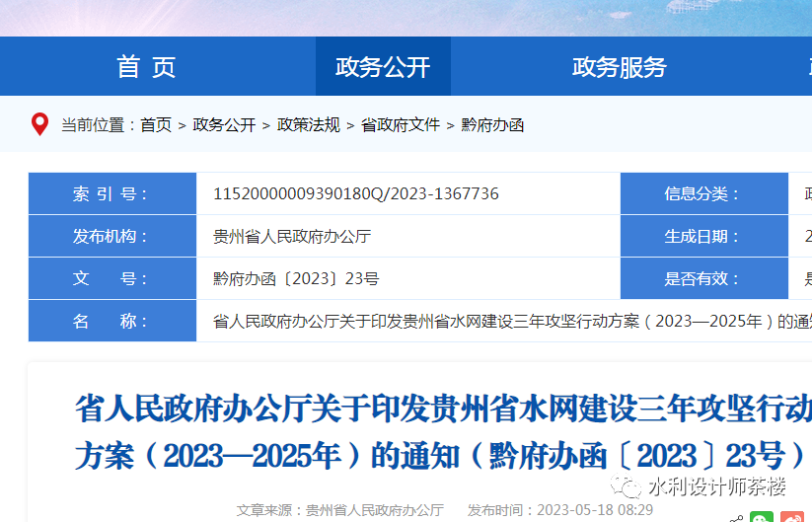
Task: Open the 政务服务 navigation tab
Action: pos(620,67)
